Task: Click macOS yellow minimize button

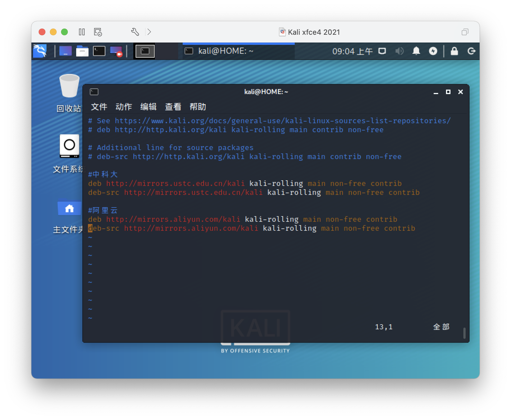Action: pos(53,32)
